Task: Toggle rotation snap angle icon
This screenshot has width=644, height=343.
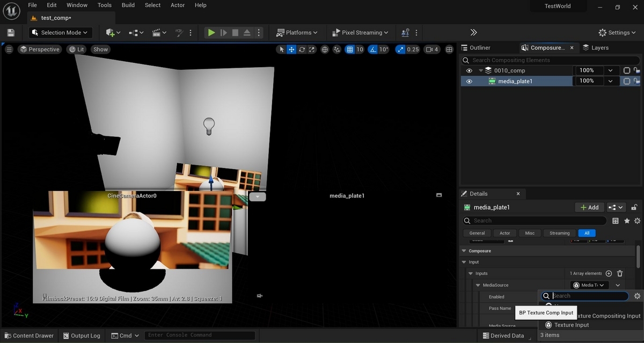Action: (373, 49)
